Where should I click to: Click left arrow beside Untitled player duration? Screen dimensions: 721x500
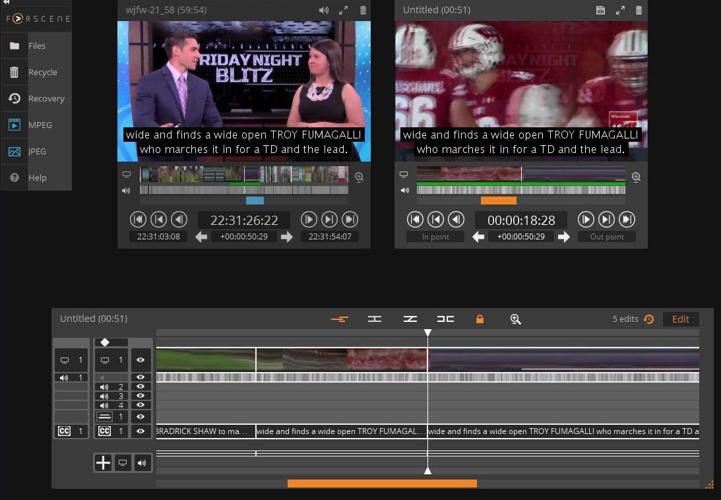[x=478, y=237]
